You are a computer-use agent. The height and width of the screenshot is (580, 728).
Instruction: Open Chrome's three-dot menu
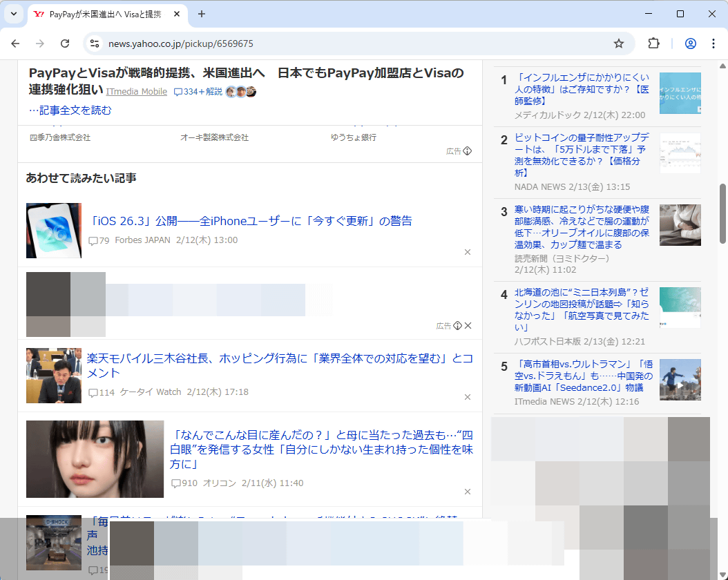coord(713,43)
